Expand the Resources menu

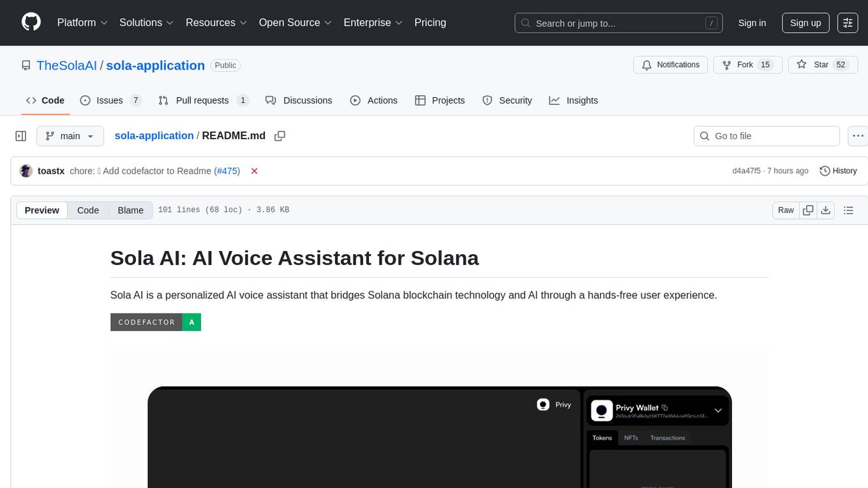coord(216,22)
